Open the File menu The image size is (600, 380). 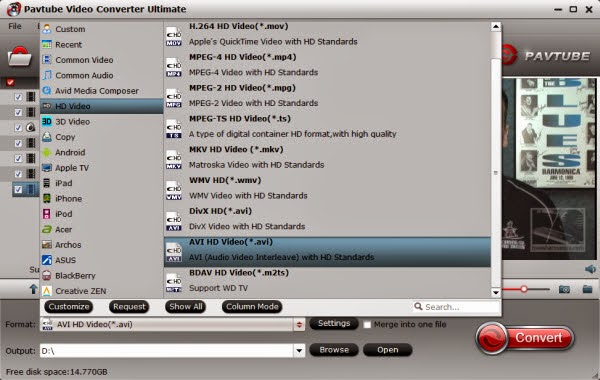[15, 26]
